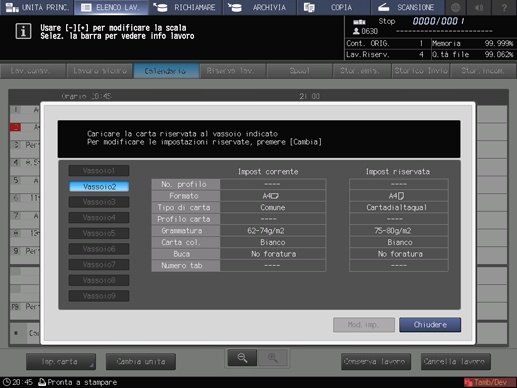Click the Mod. imp. button

(x=364, y=325)
